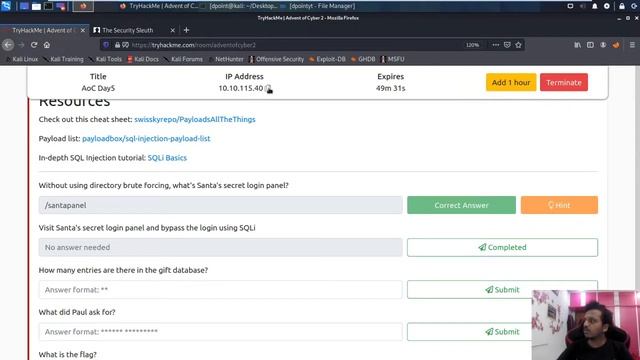640x360 pixels.
Task: Open MSFU bookmark
Action: click(392, 59)
